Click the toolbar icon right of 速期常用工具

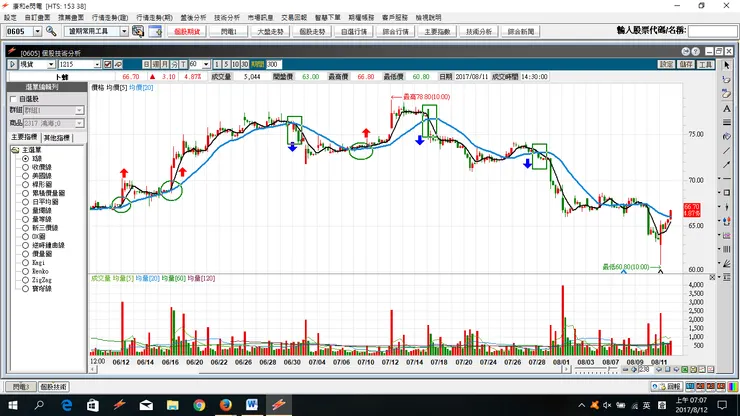tap(138, 31)
